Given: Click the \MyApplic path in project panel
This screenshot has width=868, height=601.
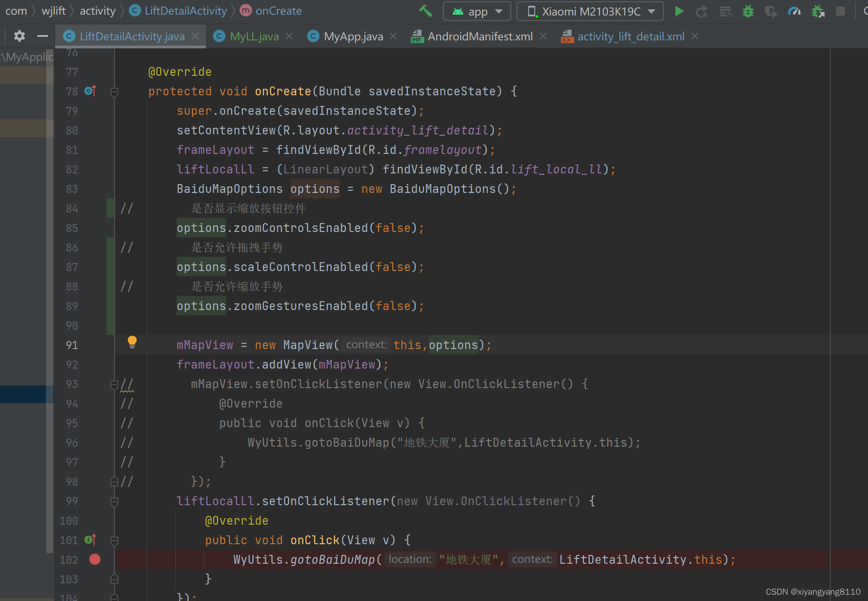Looking at the screenshot, I should coord(27,57).
